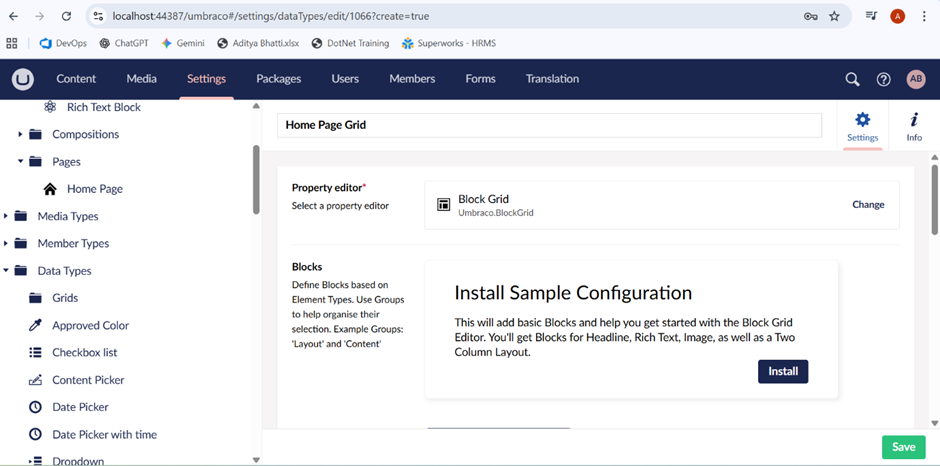Collapse the Data Types tree folder
This screenshot has width=940, height=466.
pos(6,271)
